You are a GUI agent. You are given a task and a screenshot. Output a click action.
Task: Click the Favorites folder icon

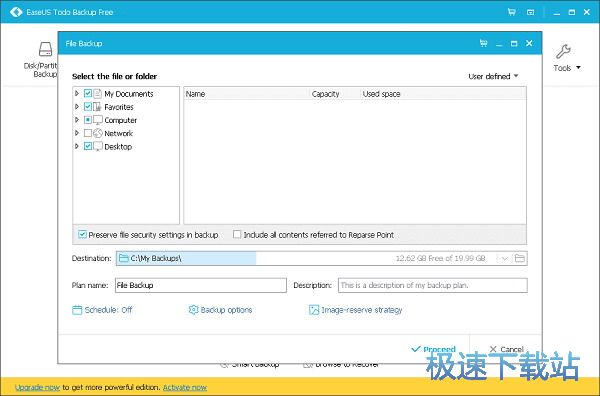point(98,107)
